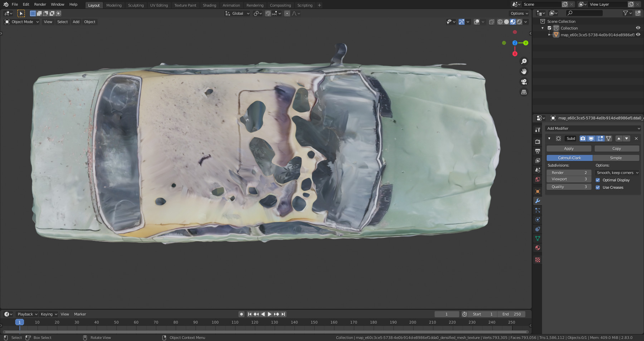Hide the map_e60c3ce5 object via eye toggle
Screen dimensions: 644x341
[x=638, y=35]
